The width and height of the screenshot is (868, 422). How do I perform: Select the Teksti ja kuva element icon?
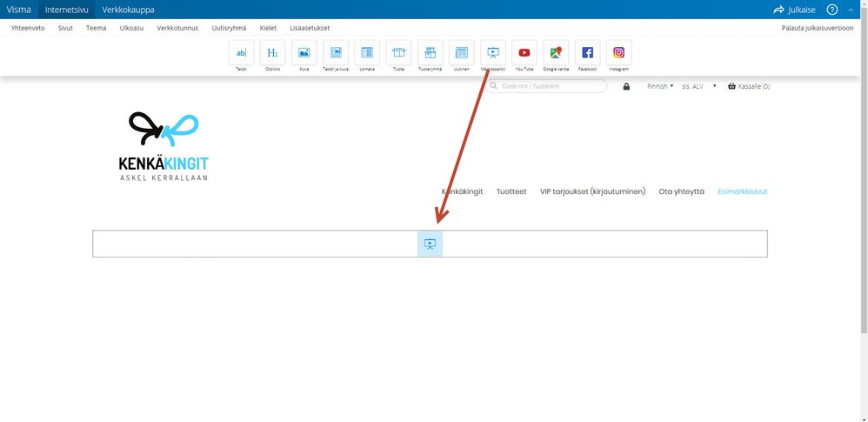(336, 52)
